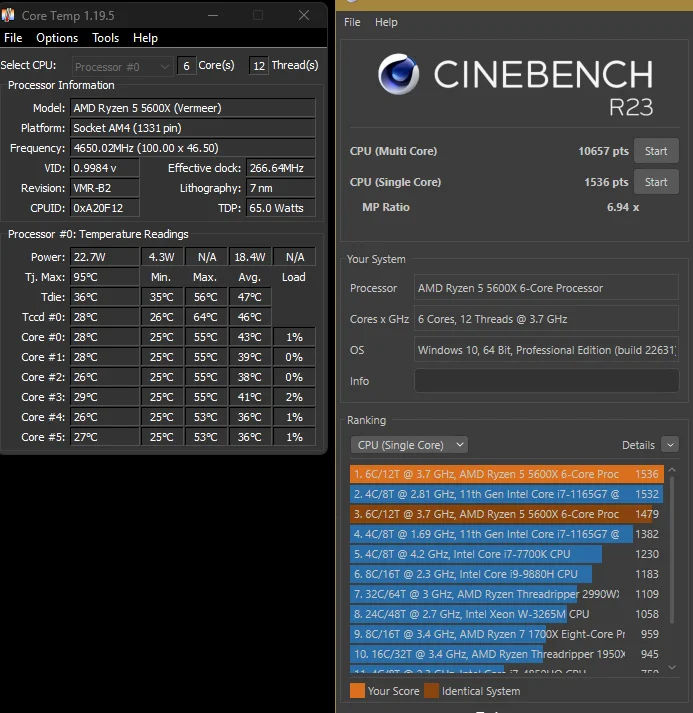This screenshot has height=713, width=693.
Task: Start the CPU (Single Core) benchmark
Action: [x=656, y=182]
